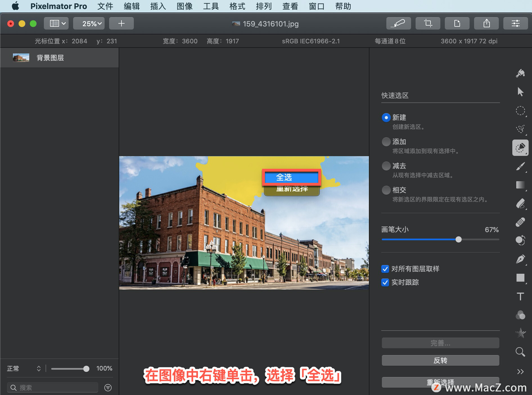This screenshot has width=532, height=395.
Task: Select the Move/Arrange arrow tool
Action: coord(520,91)
